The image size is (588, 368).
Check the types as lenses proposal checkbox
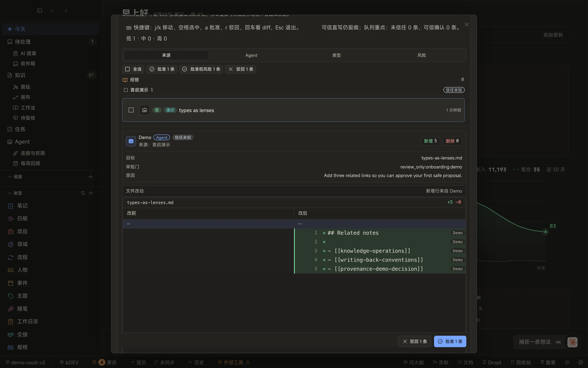click(131, 110)
